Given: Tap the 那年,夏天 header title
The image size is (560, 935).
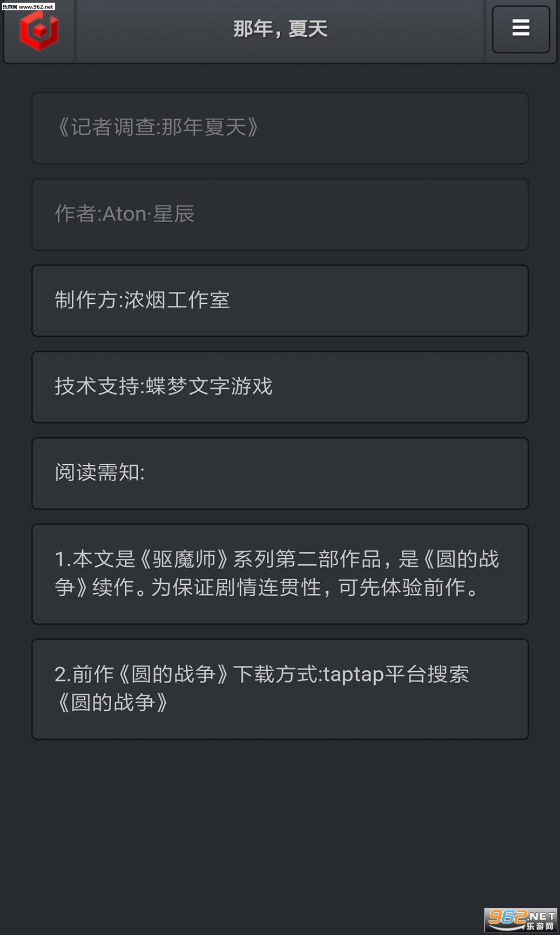Looking at the screenshot, I should tap(280, 29).
